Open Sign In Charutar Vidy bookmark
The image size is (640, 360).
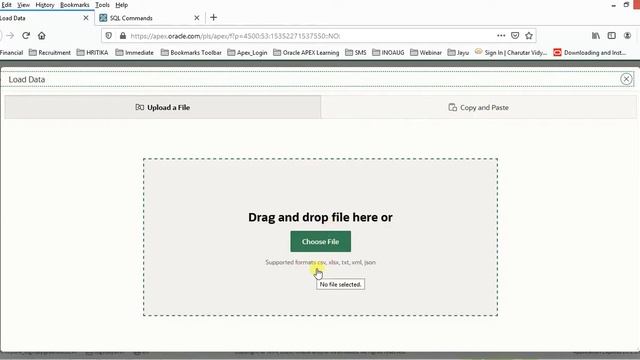(511, 53)
